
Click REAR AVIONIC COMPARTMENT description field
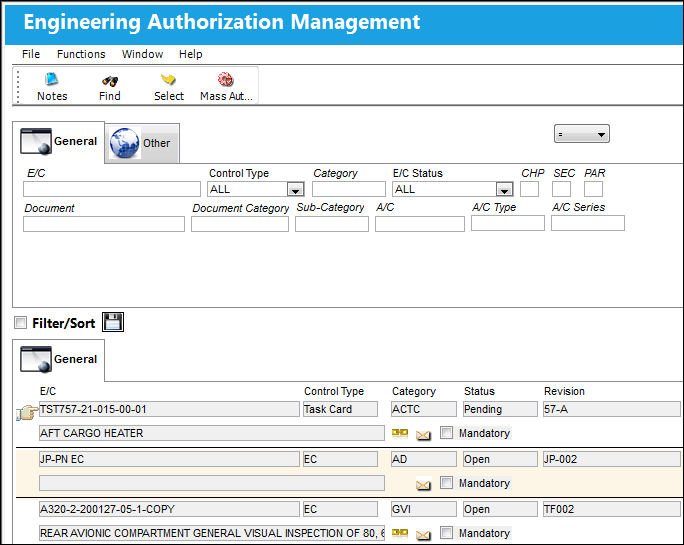point(212,533)
